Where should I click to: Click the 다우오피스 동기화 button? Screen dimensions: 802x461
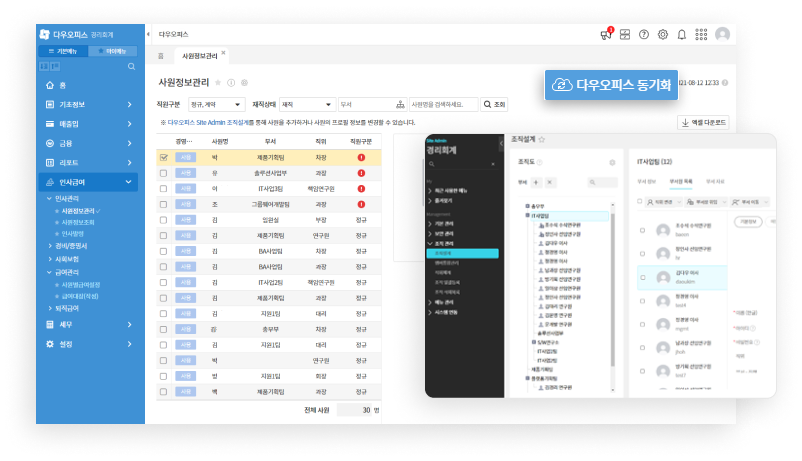coord(611,85)
